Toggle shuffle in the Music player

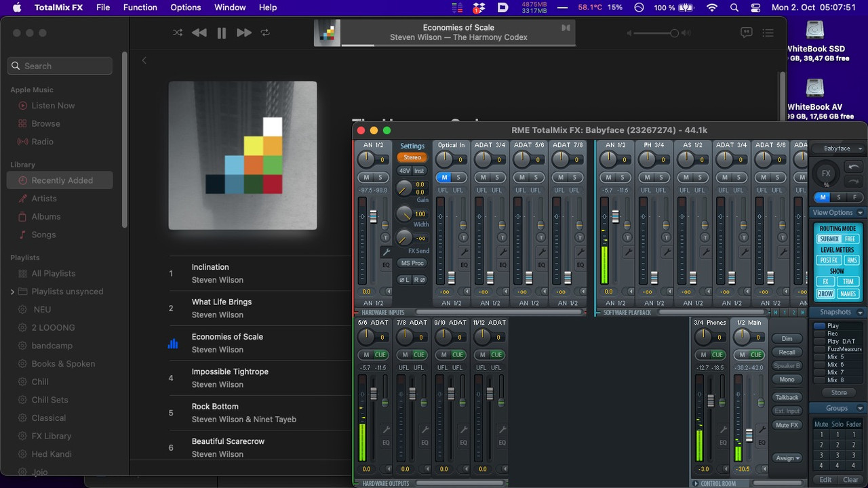click(x=178, y=33)
